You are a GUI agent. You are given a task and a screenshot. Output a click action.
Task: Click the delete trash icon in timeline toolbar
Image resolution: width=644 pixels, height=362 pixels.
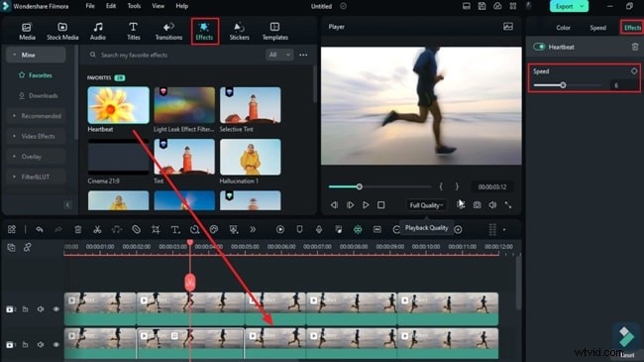click(x=78, y=229)
